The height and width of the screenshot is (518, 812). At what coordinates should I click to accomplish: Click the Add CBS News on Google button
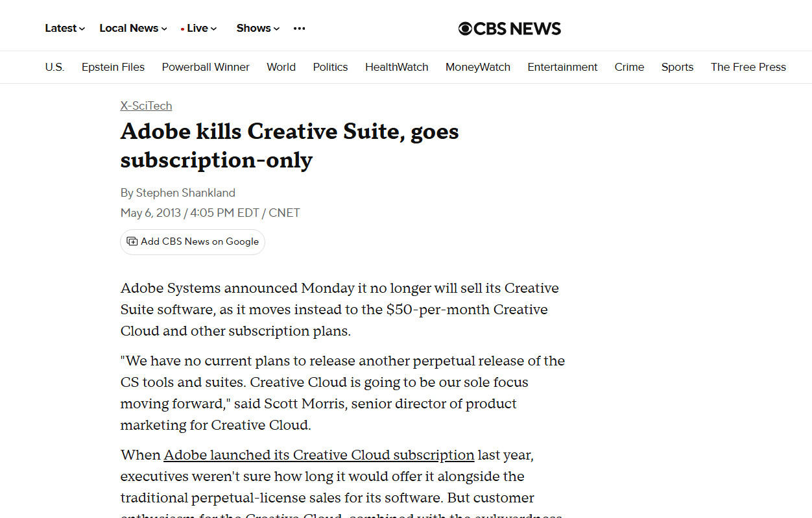[192, 241]
